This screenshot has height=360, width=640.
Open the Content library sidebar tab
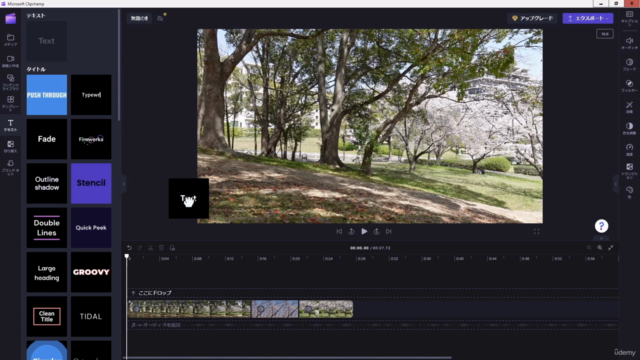click(x=11, y=82)
